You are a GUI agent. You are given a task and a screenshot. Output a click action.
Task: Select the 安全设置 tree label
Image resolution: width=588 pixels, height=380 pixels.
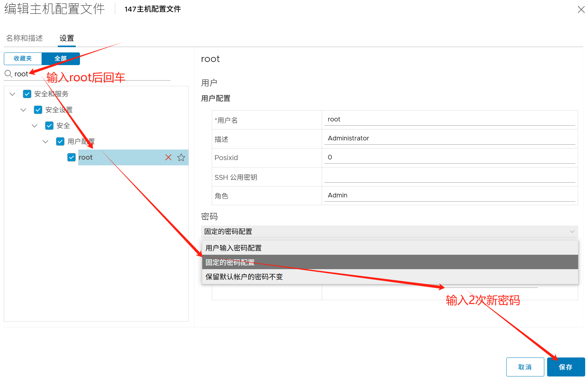coord(59,110)
